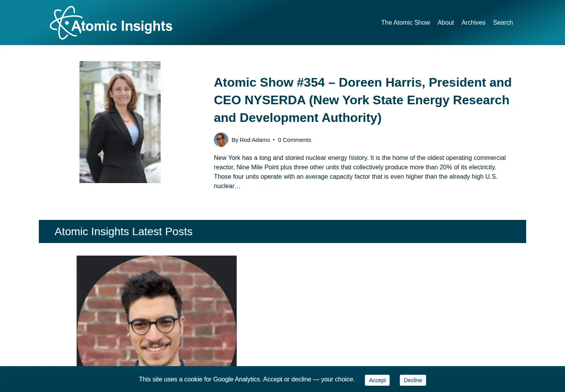Click the cookie notice message text
565x392 pixels.
247,379
